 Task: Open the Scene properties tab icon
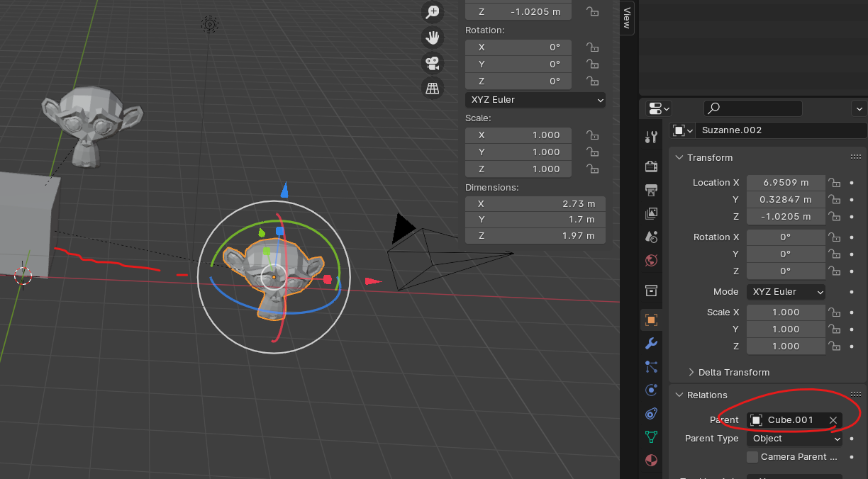[x=651, y=237]
